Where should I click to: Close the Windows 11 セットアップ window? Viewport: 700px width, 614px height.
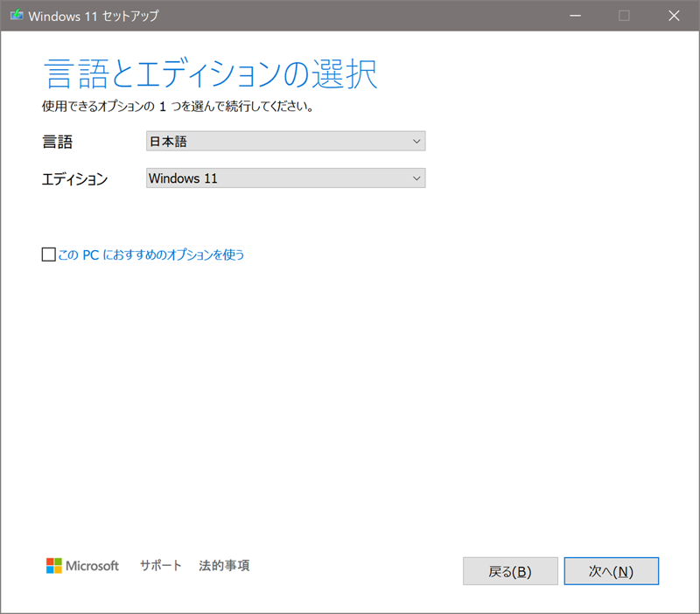pos(674,16)
